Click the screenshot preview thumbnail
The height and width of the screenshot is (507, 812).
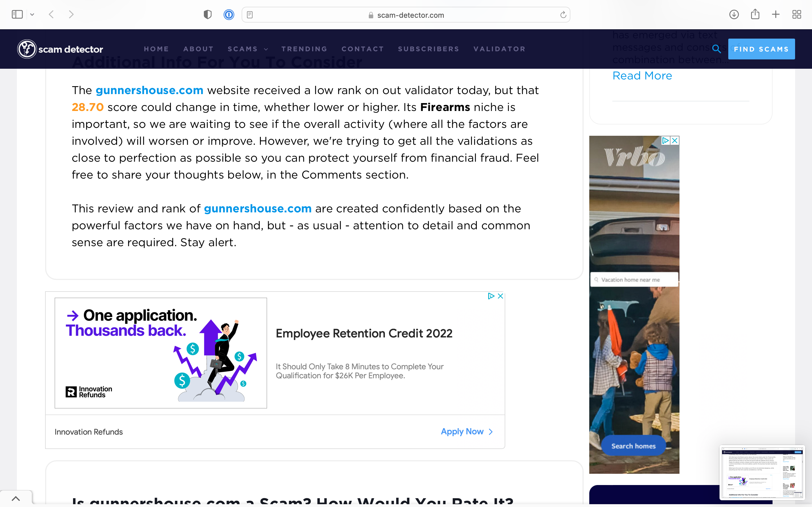pyautogui.click(x=762, y=472)
